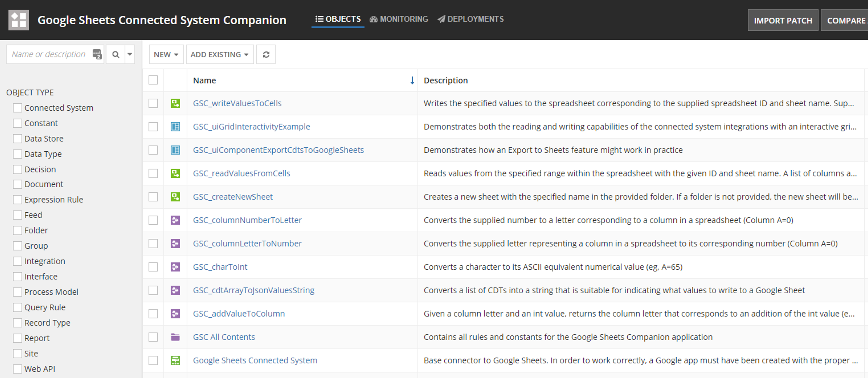Filter by Web API object type
The image size is (868, 378).
click(x=18, y=369)
